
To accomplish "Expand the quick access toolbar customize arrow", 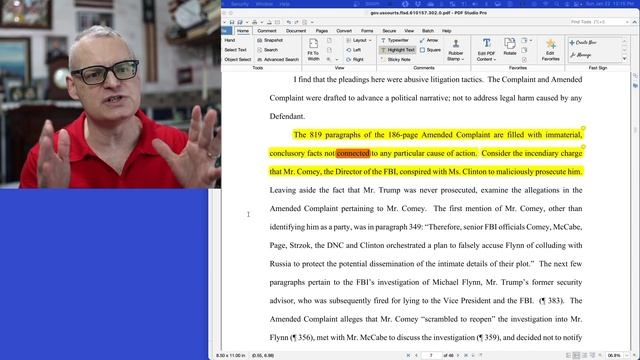I will (312, 22).
